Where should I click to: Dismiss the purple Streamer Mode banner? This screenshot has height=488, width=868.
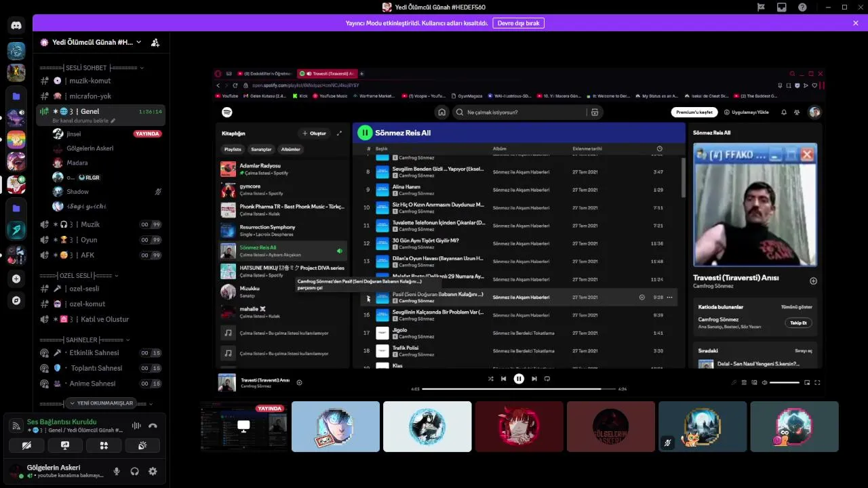pos(856,23)
